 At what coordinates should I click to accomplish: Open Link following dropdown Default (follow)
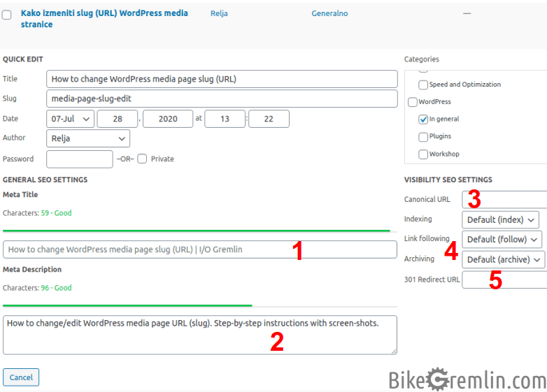click(x=502, y=240)
